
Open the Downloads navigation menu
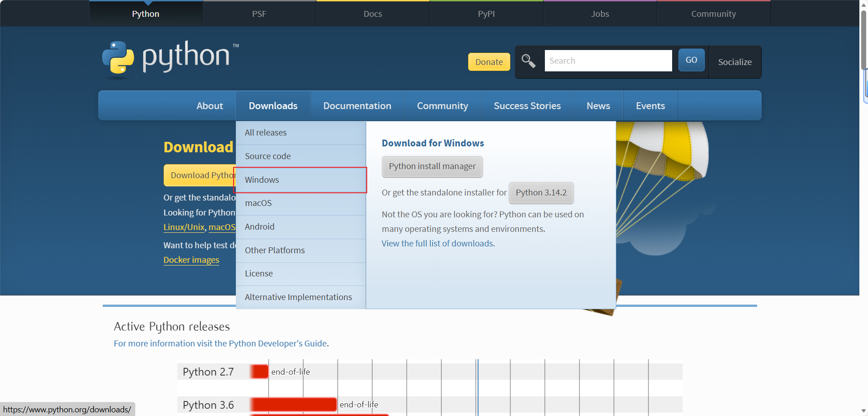(x=273, y=105)
